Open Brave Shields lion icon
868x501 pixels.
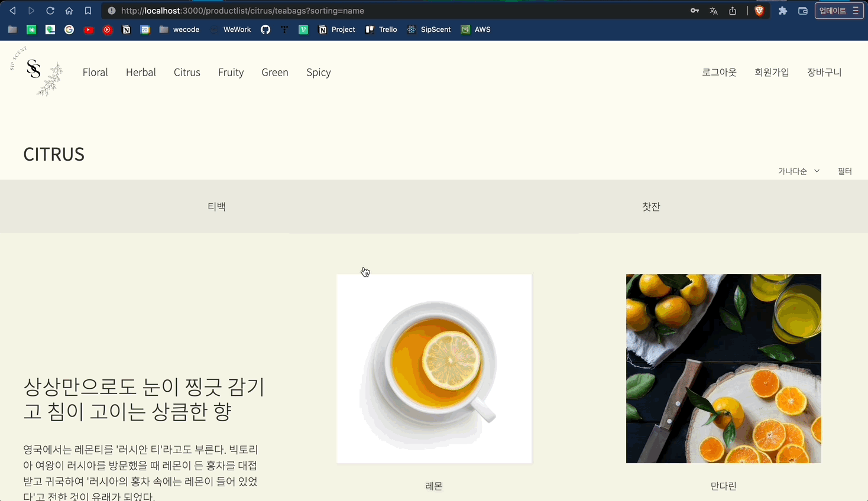(x=759, y=11)
